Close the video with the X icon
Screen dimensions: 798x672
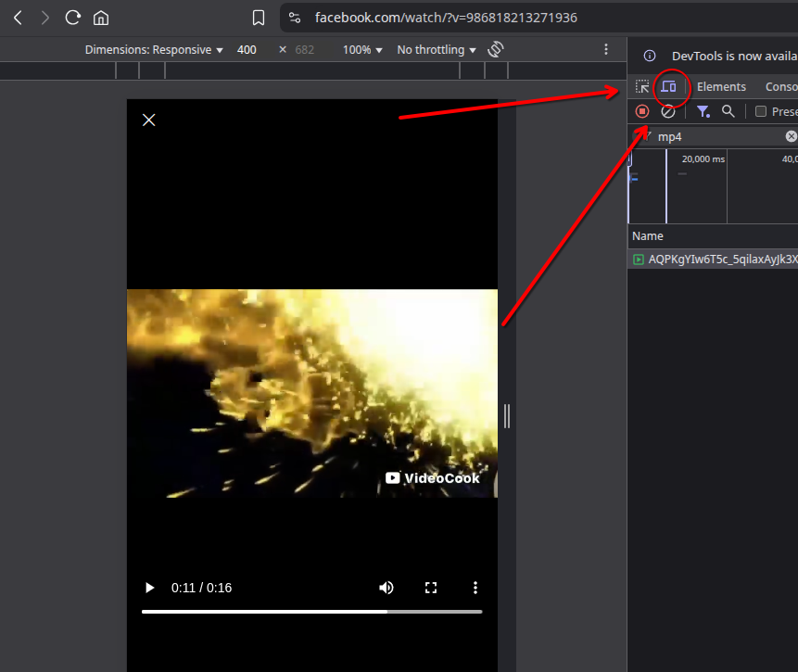tap(148, 120)
